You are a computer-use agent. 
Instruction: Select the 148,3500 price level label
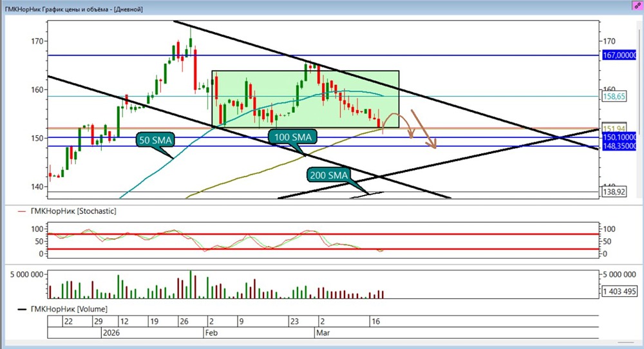click(x=619, y=146)
